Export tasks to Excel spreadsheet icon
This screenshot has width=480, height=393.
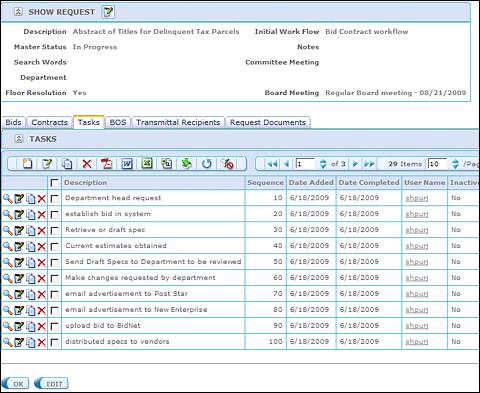click(x=147, y=163)
